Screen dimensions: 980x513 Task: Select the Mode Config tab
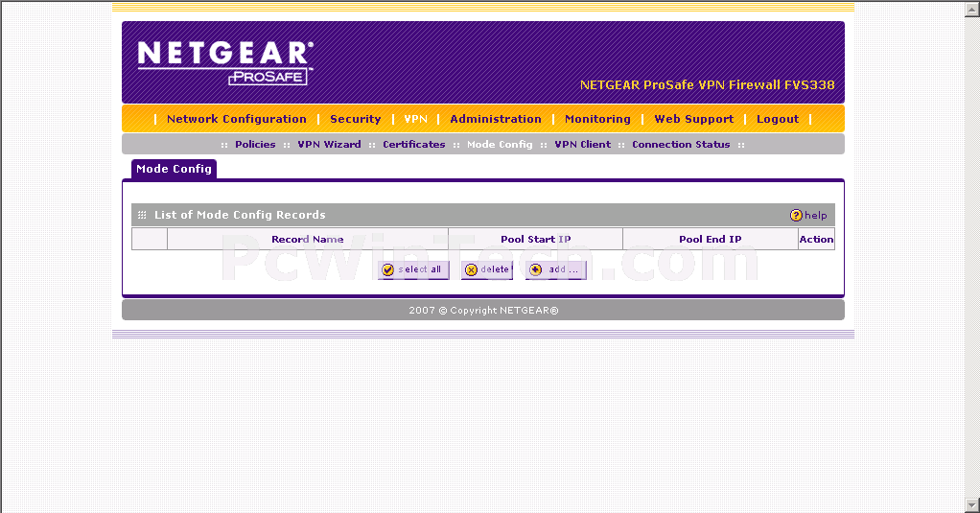click(174, 169)
